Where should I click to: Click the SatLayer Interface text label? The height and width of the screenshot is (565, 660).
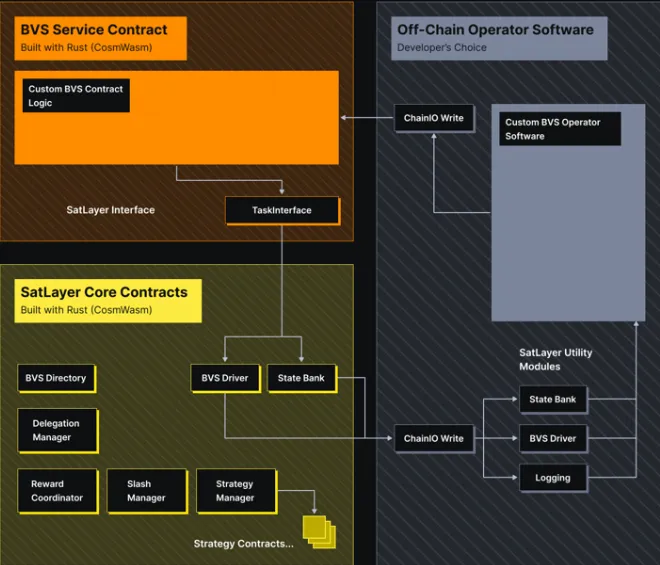(x=111, y=210)
